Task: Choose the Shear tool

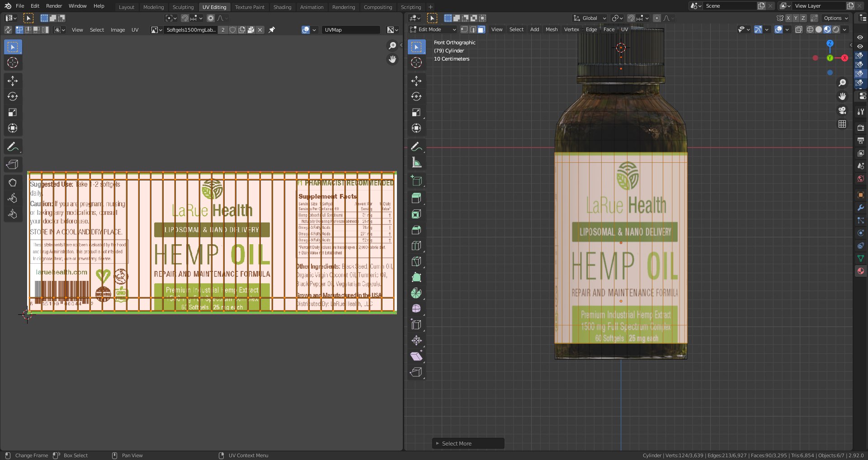Action: pyautogui.click(x=416, y=356)
